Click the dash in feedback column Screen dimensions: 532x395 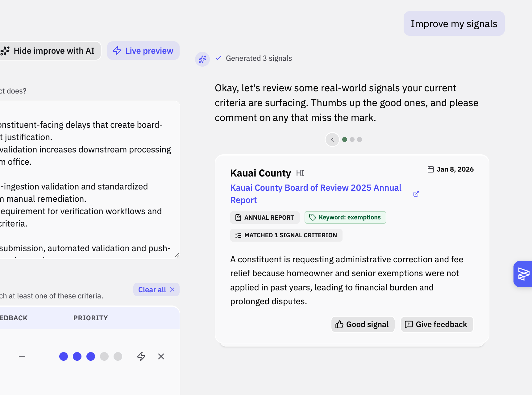pyautogui.click(x=22, y=357)
